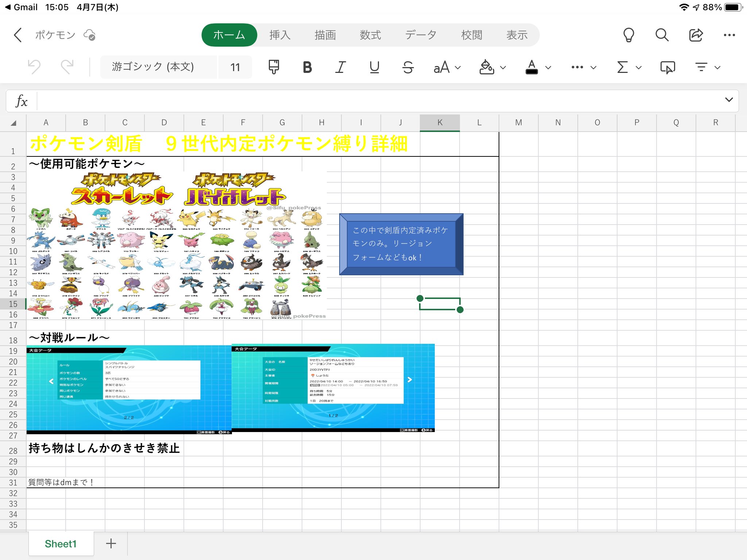Screen dimensions: 747x560
Task: Tap the 持ち物はしんかのきせき禁止 cell
Action: pos(104,448)
